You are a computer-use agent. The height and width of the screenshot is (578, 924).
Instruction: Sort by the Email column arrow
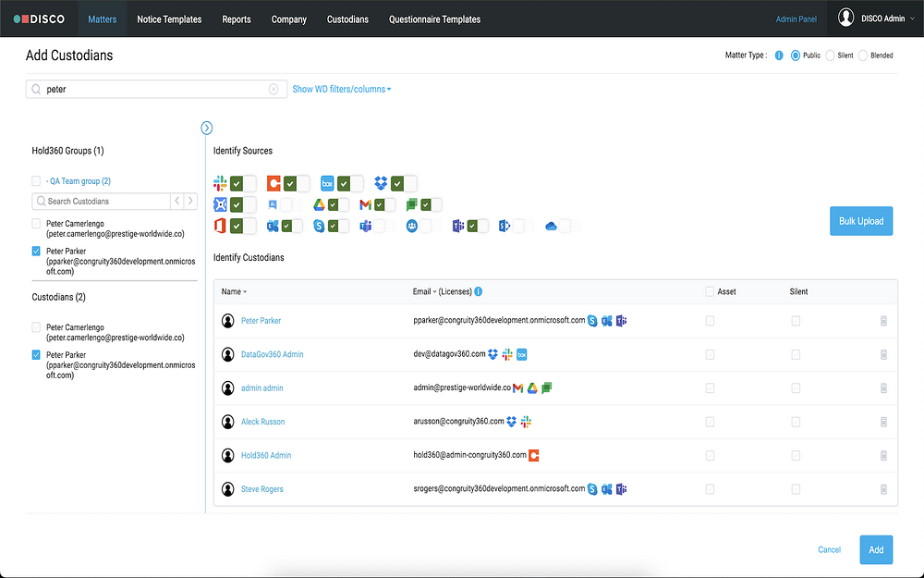coord(435,292)
